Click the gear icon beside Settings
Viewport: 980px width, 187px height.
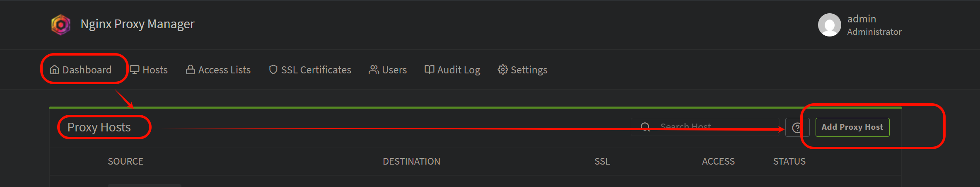[502, 70]
